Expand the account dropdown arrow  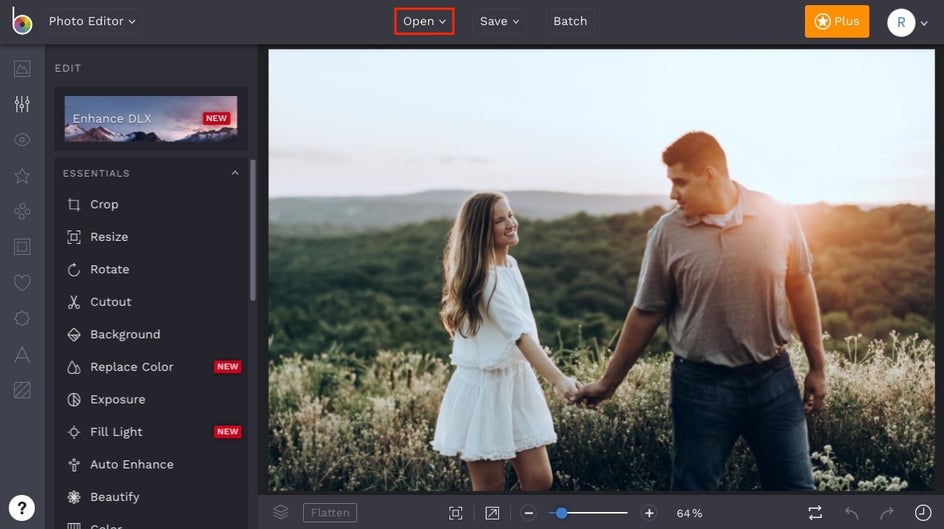tap(924, 23)
